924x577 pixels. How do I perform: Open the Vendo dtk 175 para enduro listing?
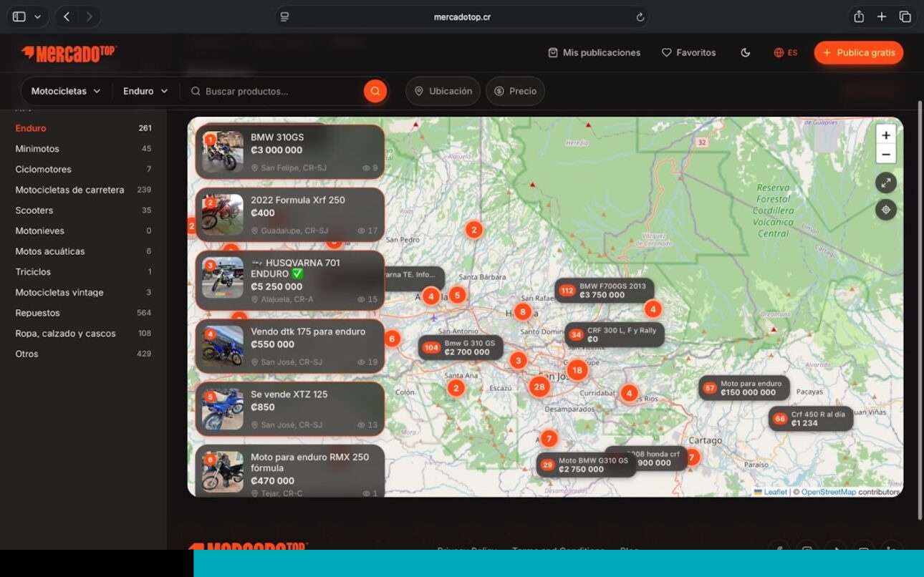pyautogui.click(x=290, y=346)
